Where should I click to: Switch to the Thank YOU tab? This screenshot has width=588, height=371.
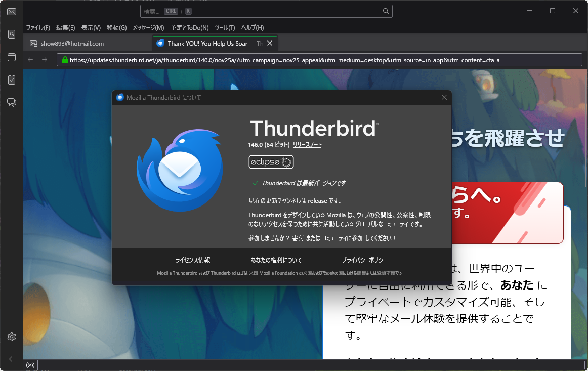(x=213, y=43)
